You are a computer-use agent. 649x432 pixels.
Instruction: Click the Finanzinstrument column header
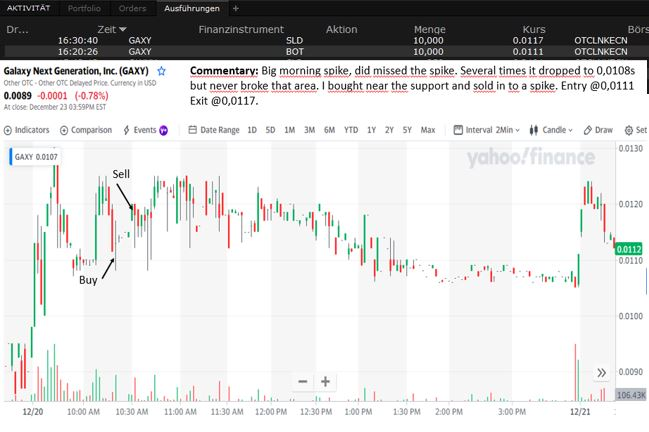[241, 29]
